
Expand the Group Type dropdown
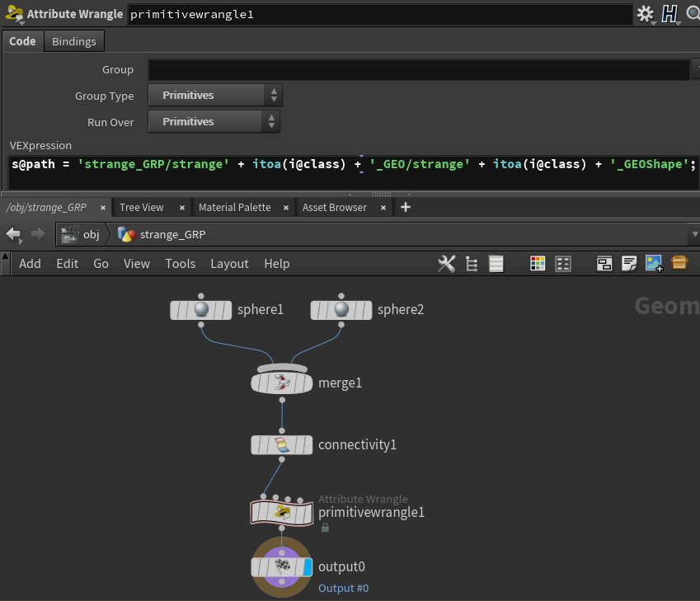pyautogui.click(x=215, y=96)
